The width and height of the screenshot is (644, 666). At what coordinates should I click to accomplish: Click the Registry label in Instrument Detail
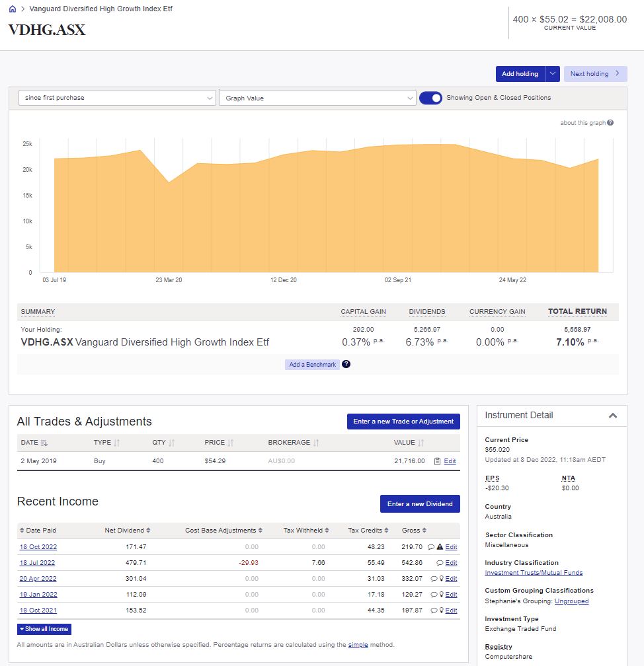498,646
